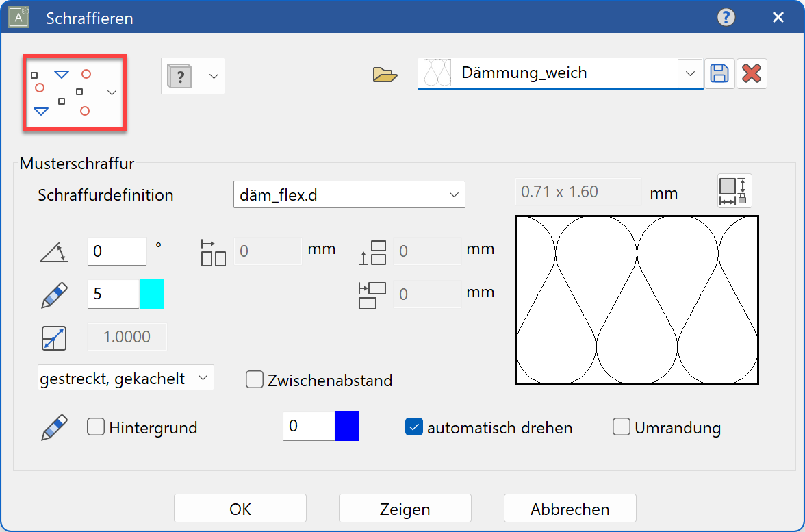Click the red X delete style icon
The width and height of the screenshot is (805, 532).
(752, 73)
